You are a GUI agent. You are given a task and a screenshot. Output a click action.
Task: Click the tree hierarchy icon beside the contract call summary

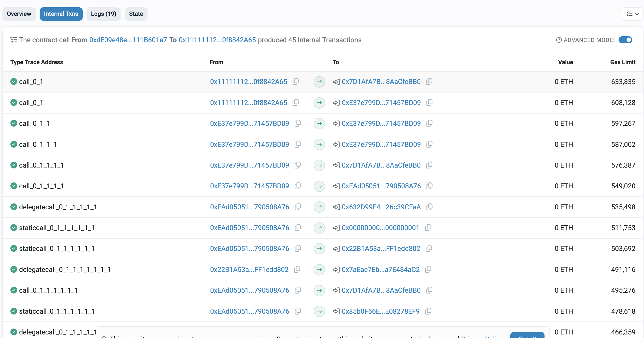pos(14,40)
